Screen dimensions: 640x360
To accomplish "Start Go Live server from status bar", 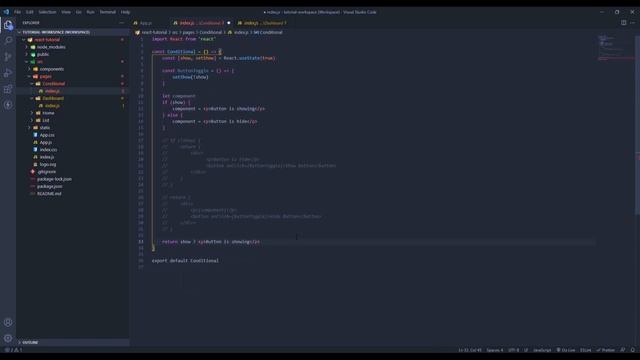I will pos(566,350).
